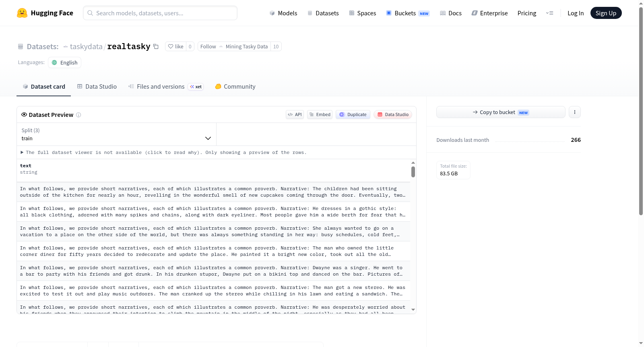Click preview table scroll up arrow
The height and width of the screenshot is (347, 644).
point(413,162)
